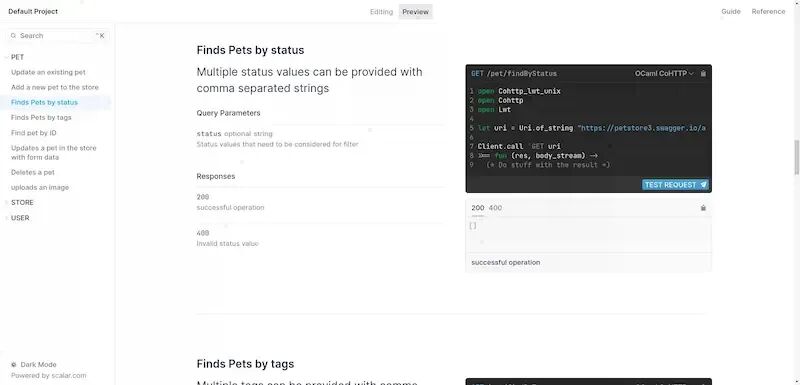This screenshot has height=385, width=800.
Task: Click the Dark Mode moon icon
Action: (x=14, y=365)
